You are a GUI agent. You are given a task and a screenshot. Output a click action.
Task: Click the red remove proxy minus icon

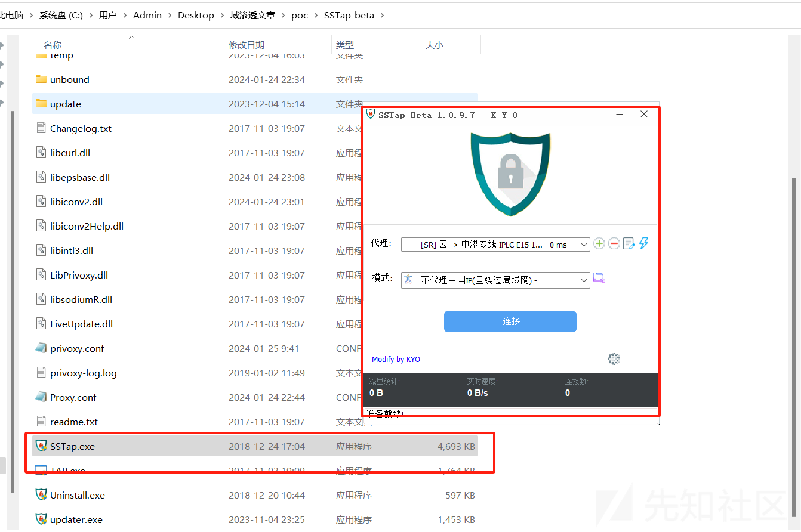[614, 243]
